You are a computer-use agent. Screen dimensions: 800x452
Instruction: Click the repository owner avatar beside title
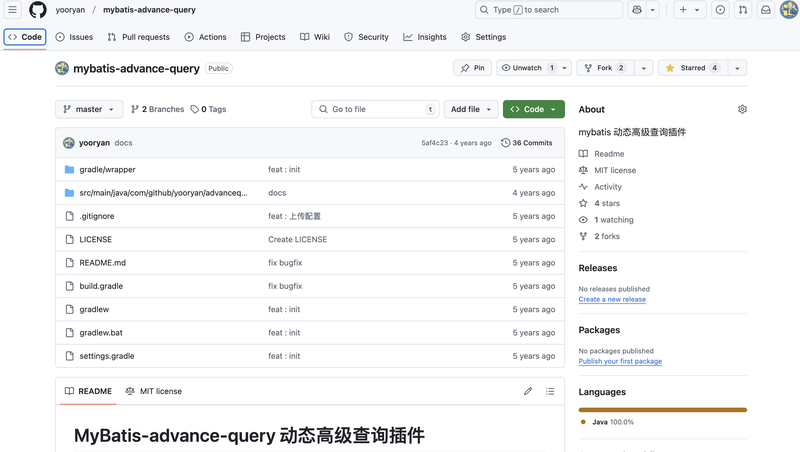point(62,68)
